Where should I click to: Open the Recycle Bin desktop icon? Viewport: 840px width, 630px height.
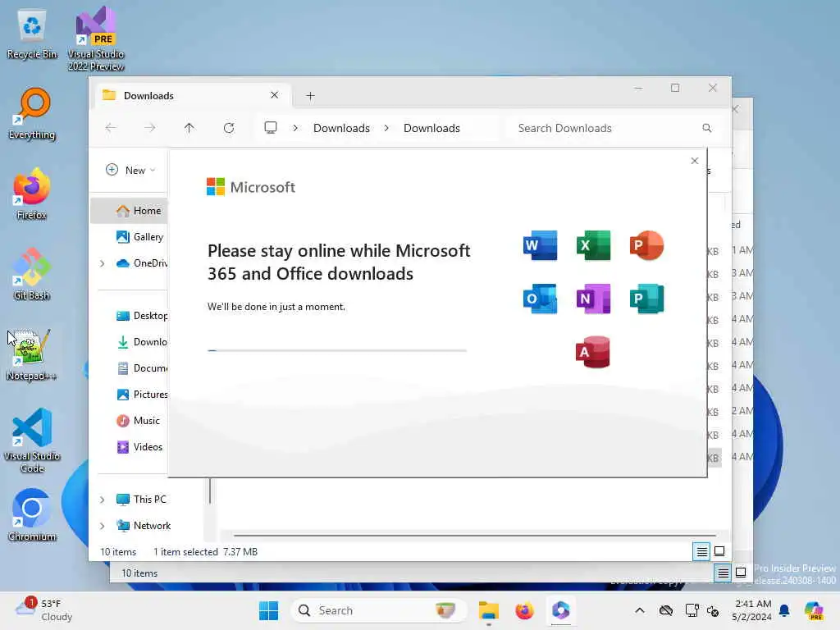click(32, 33)
